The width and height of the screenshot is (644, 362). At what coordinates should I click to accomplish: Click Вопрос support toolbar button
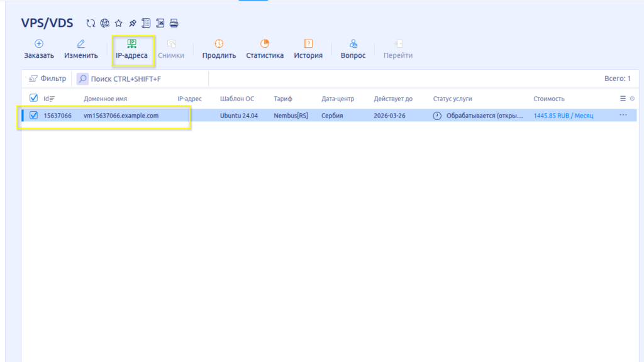click(x=353, y=50)
